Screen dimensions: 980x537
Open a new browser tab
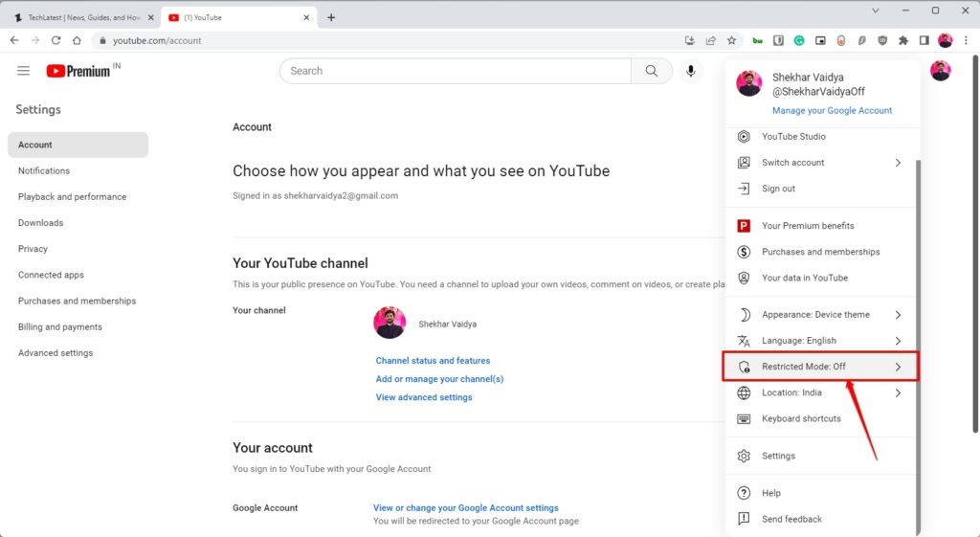pyautogui.click(x=331, y=17)
